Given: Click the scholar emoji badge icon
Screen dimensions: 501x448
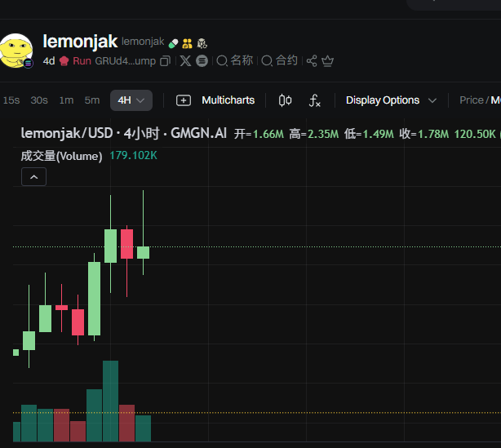Looking at the screenshot, I should click(202, 43).
